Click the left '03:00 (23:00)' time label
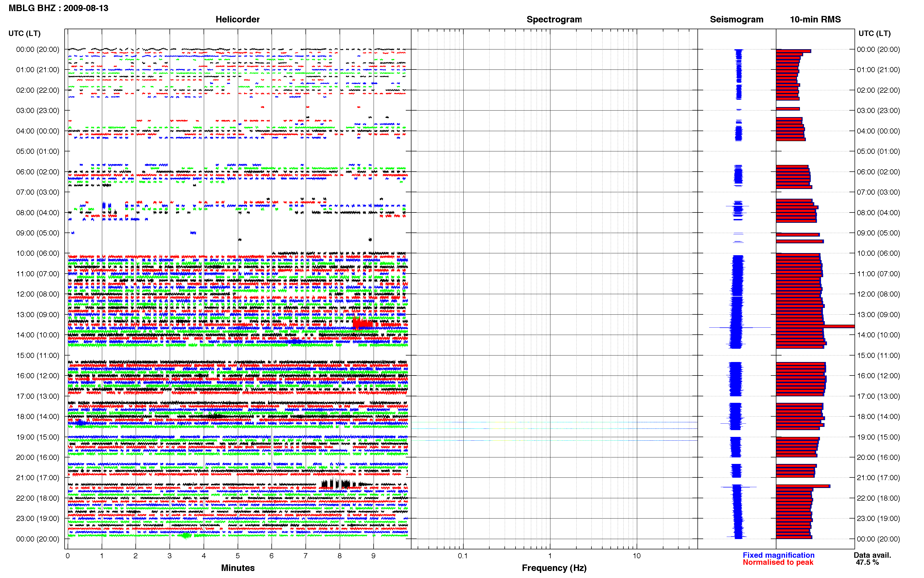 coord(38,111)
